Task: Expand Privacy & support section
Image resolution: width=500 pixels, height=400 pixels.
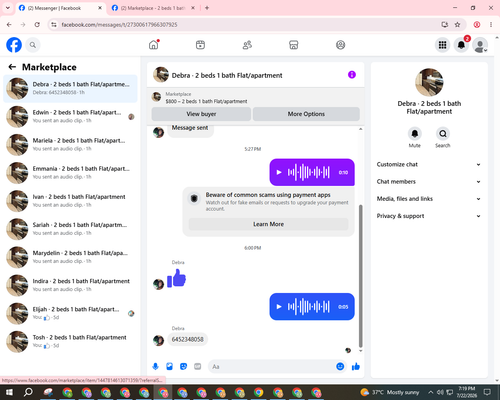Action: click(x=429, y=216)
